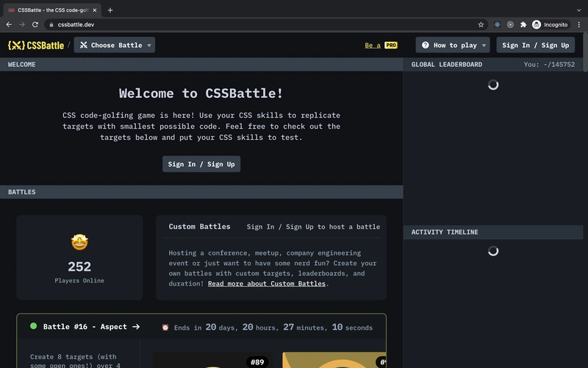Expand the How to play dropdown arrow

(484, 46)
